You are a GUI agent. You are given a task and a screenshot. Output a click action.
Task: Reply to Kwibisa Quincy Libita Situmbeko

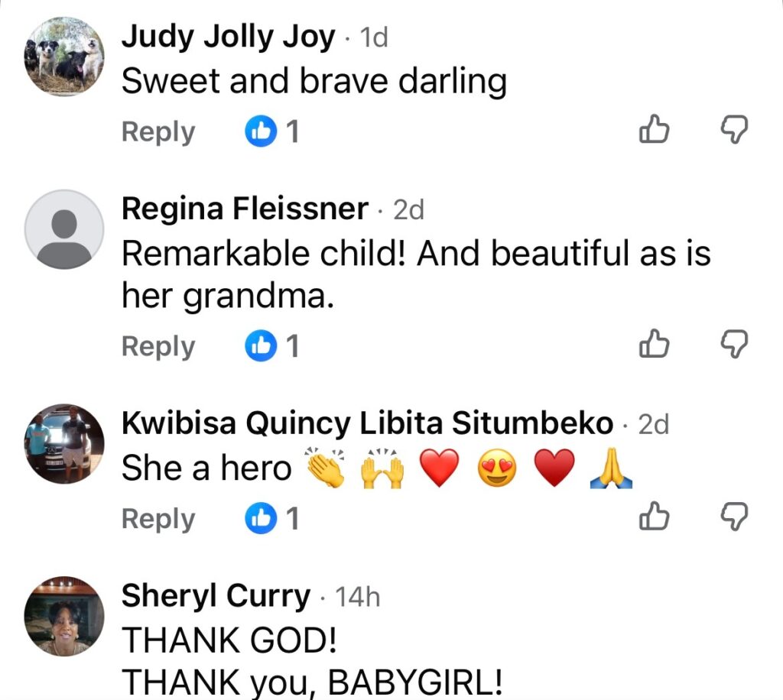[x=158, y=520]
